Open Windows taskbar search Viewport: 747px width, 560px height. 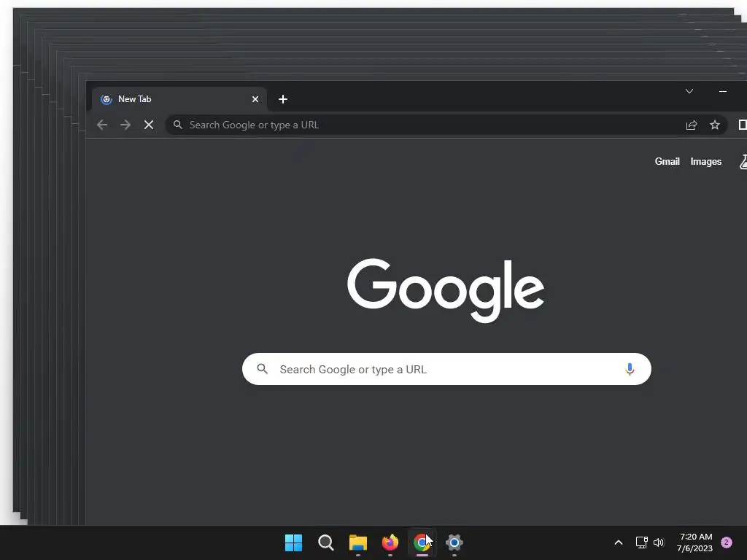point(326,542)
